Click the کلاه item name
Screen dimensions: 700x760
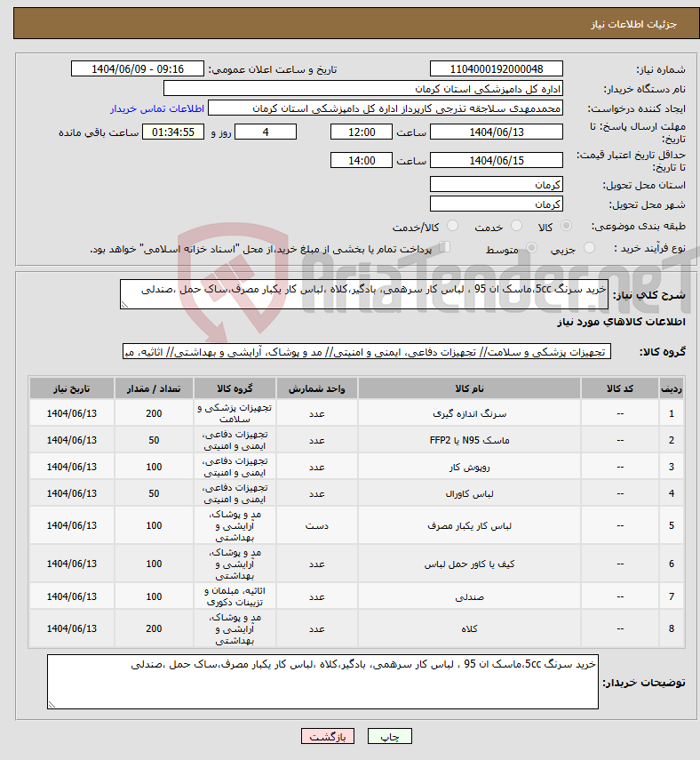coord(469,629)
